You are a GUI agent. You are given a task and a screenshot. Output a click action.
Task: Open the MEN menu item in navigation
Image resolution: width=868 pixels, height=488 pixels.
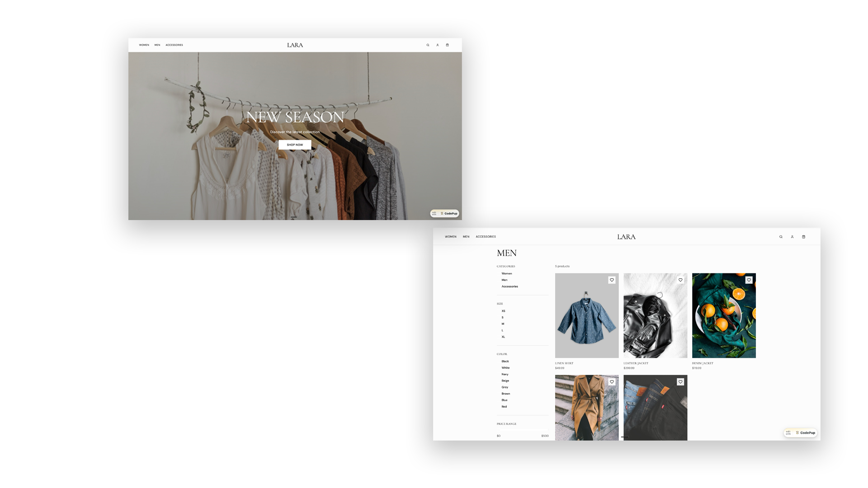(x=466, y=236)
